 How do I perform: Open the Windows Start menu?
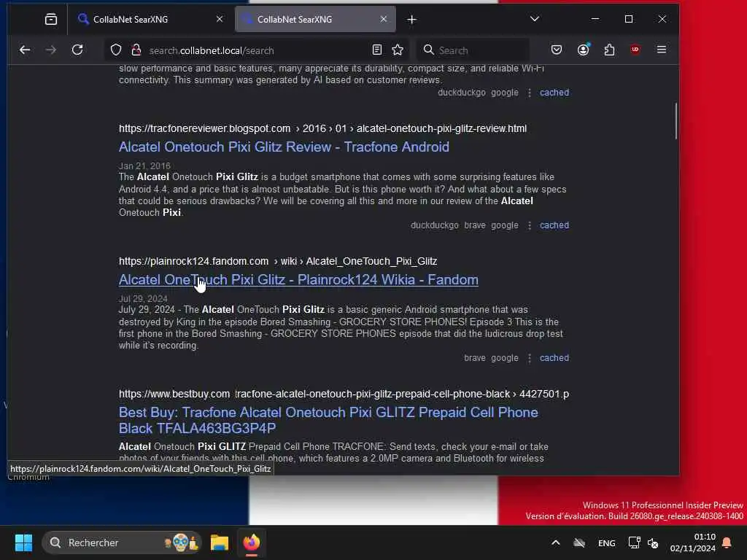[23, 542]
